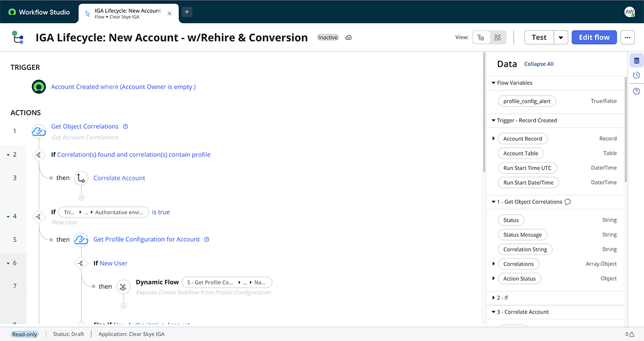Select the profile_config_alert variable pill
The height and width of the screenshot is (341, 644).
point(528,101)
